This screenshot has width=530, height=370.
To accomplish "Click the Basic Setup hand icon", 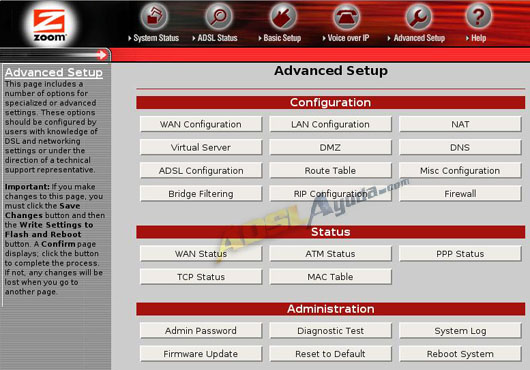I will [x=283, y=16].
